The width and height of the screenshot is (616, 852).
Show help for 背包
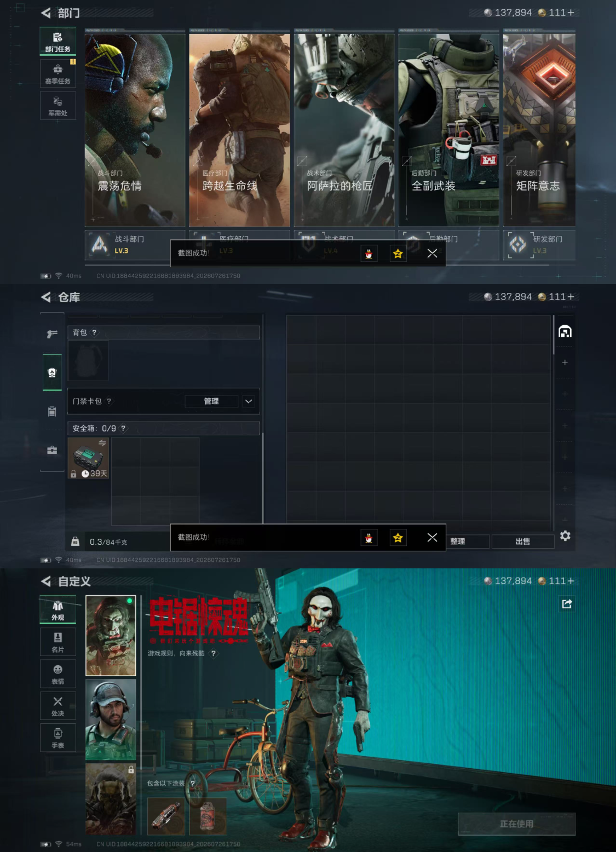(x=94, y=332)
